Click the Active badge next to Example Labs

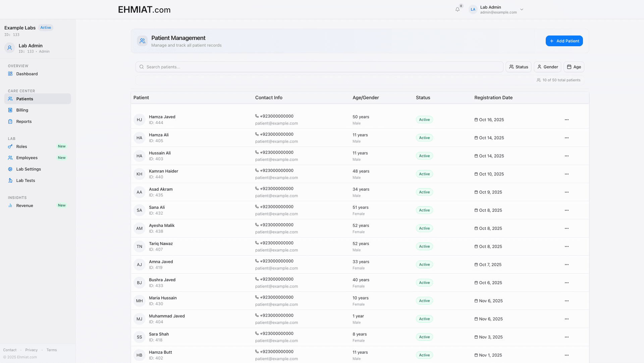[46, 27]
